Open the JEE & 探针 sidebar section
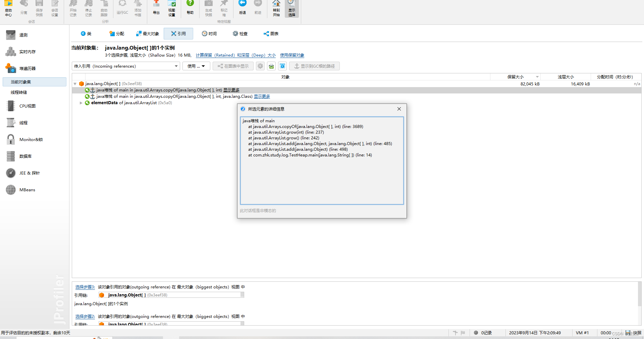Image resolution: width=644 pixels, height=339 pixels. click(x=30, y=173)
